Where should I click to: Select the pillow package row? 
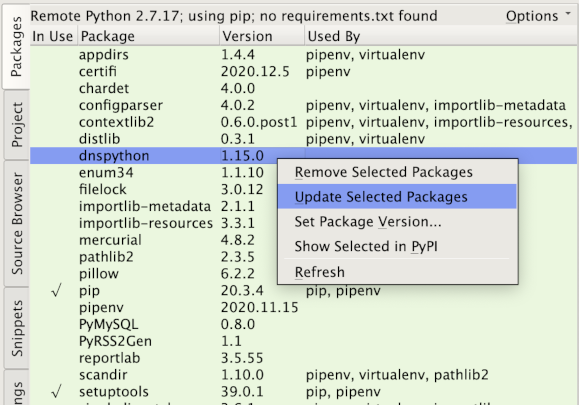[x=153, y=274]
